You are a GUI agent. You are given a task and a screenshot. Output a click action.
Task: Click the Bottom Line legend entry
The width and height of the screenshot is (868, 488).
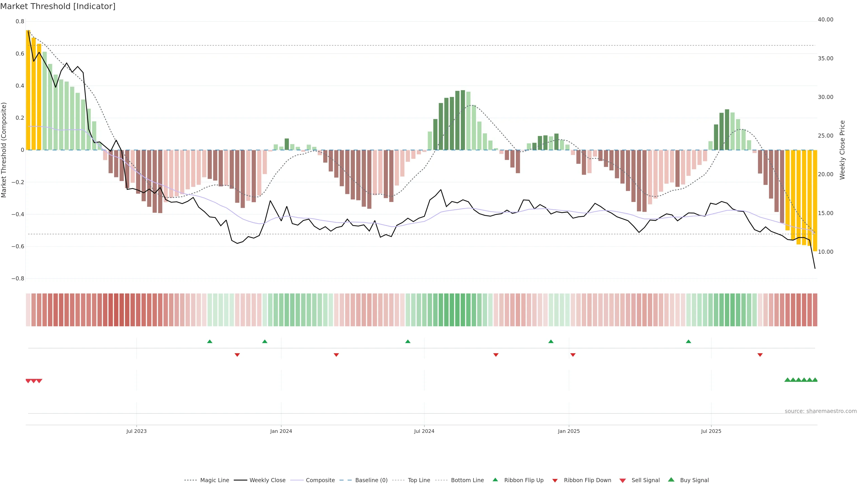[467, 480]
